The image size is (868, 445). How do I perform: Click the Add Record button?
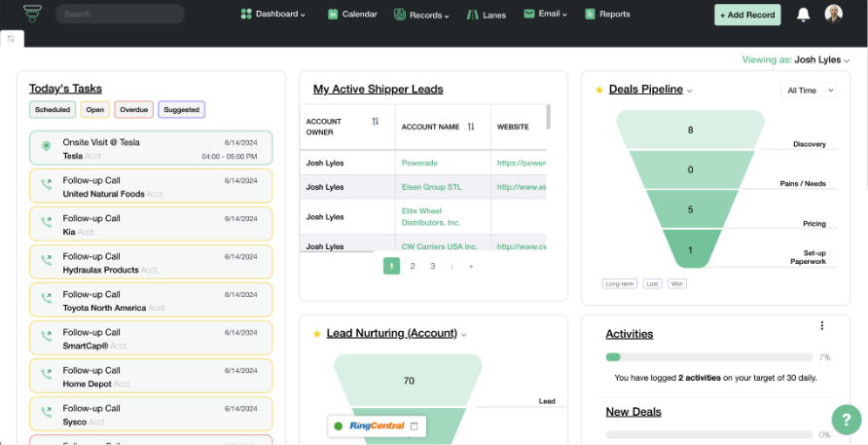747,15
